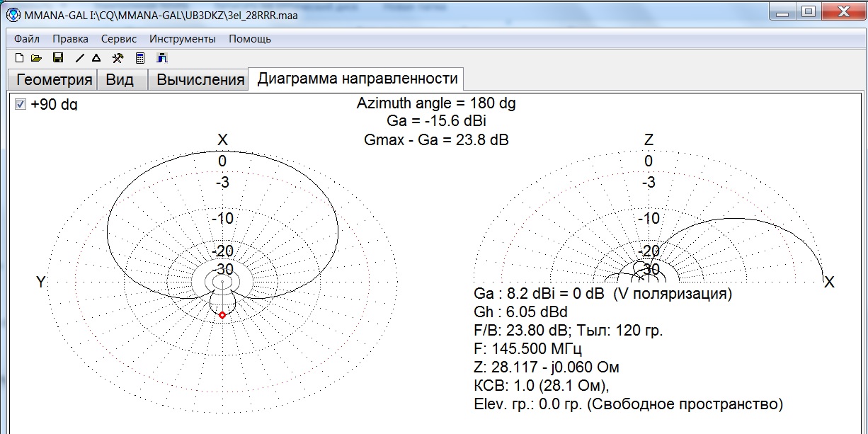Expand the Сервис menu

[118, 39]
